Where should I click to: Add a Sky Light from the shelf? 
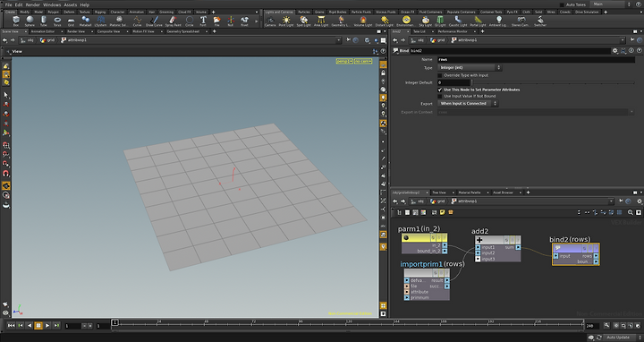click(x=426, y=21)
